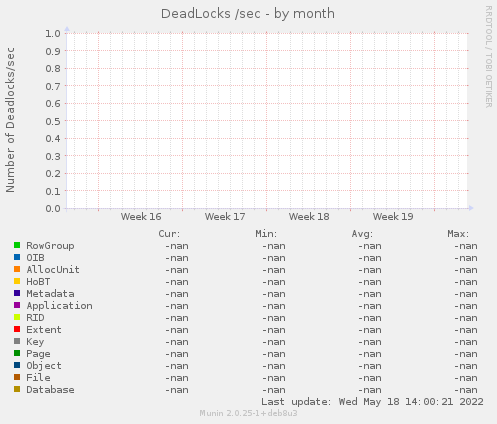Click the RowGroup green legend swatch
Image resolution: width=497 pixels, height=424 pixels.
[x=17, y=245]
